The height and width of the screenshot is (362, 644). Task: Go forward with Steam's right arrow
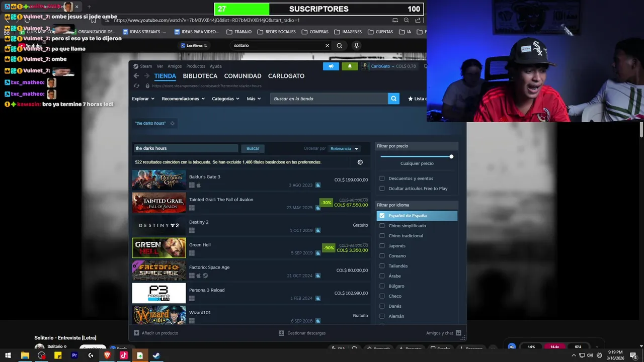tap(147, 76)
